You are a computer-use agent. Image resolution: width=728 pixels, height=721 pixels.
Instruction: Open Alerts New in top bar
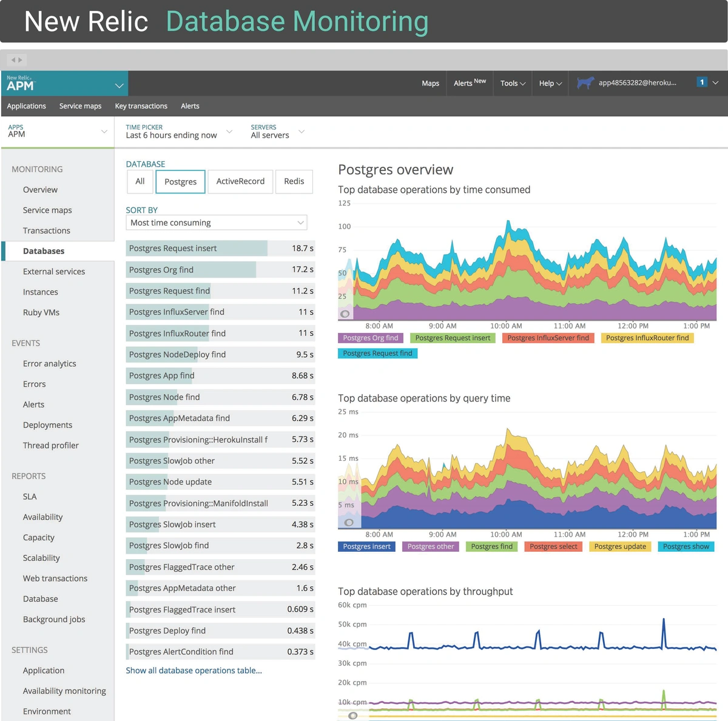tap(470, 82)
